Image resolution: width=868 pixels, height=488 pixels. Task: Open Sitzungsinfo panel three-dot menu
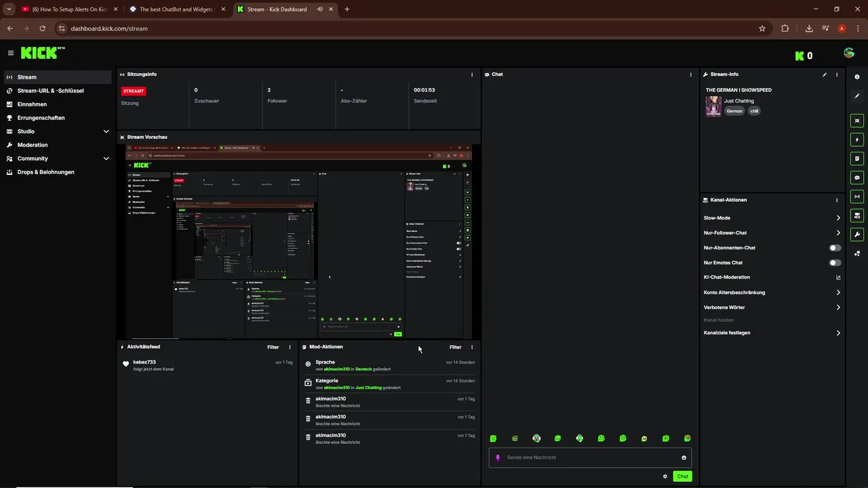[472, 75]
